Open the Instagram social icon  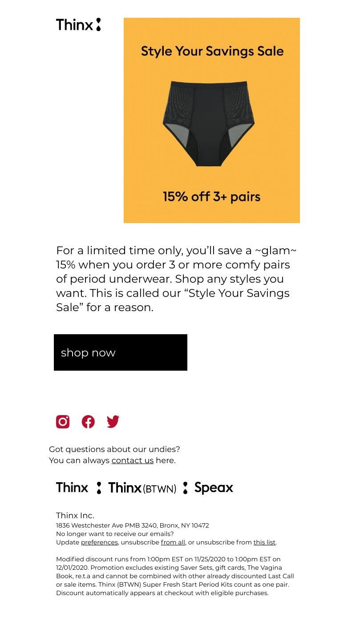pos(63,422)
